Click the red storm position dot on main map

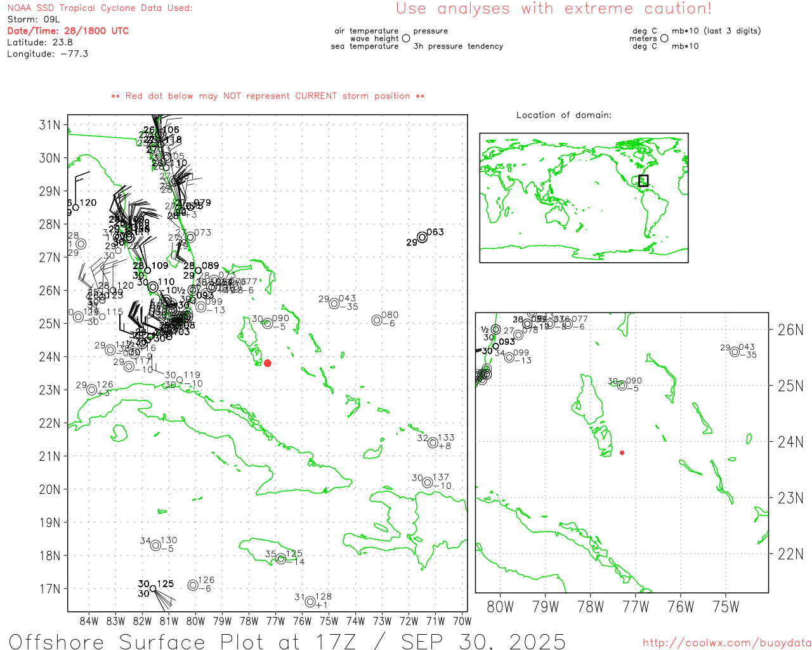(268, 363)
